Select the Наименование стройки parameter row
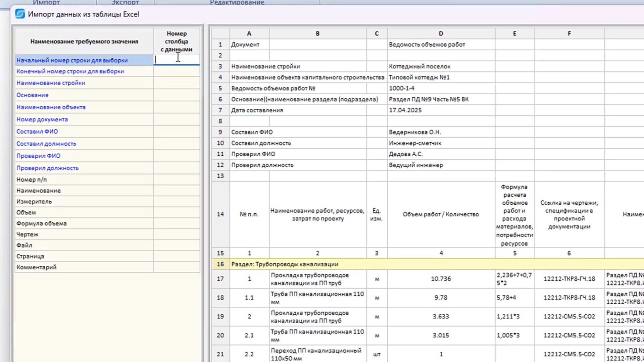644x362 pixels. tap(107, 83)
